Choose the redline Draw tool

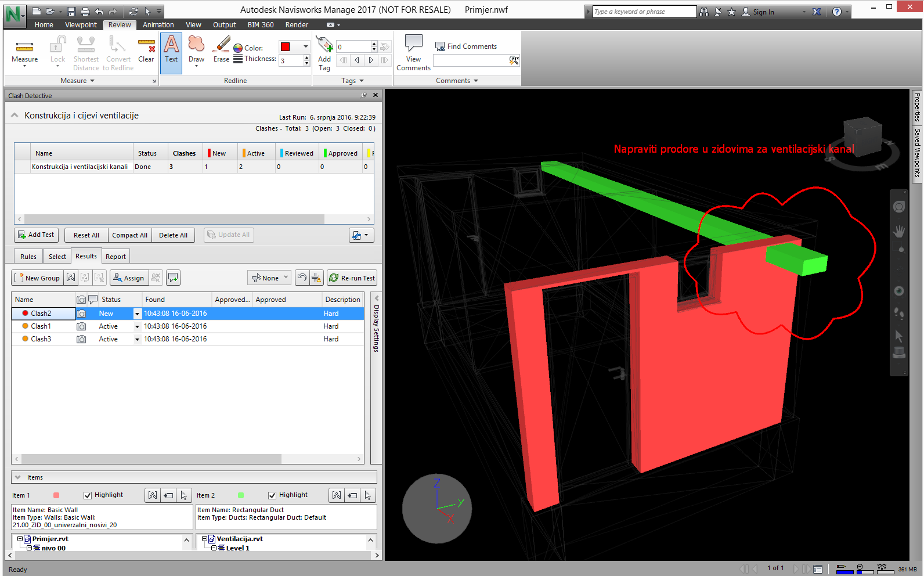coord(196,51)
